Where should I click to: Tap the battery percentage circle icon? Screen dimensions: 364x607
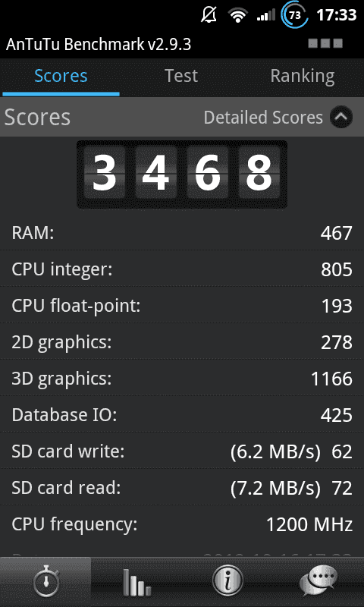pos(294,15)
